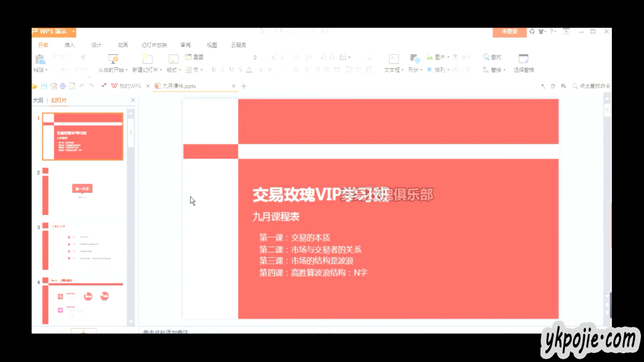Expand the Layout (版式) dropdown

(173, 70)
